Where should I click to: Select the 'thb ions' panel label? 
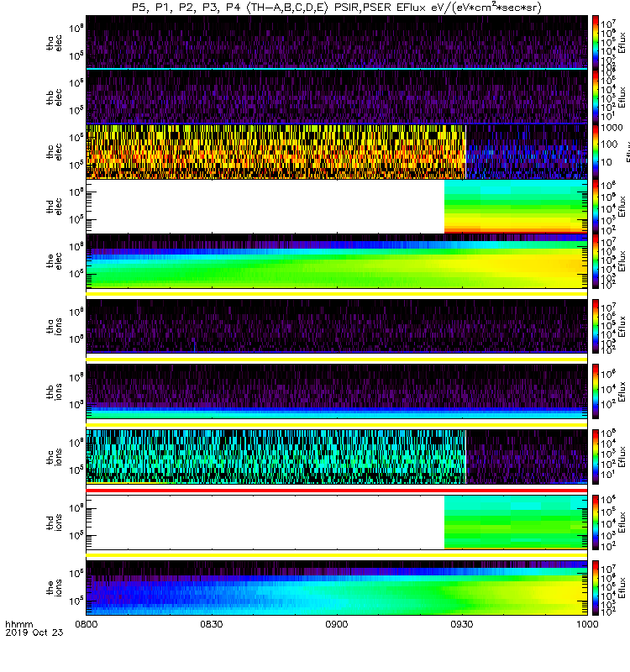[x=55, y=391]
